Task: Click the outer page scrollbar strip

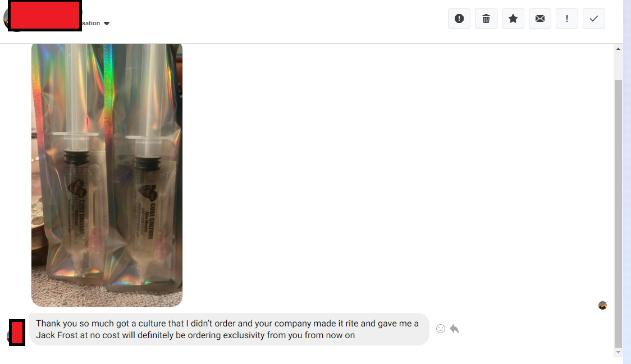Action: coord(627,182)
